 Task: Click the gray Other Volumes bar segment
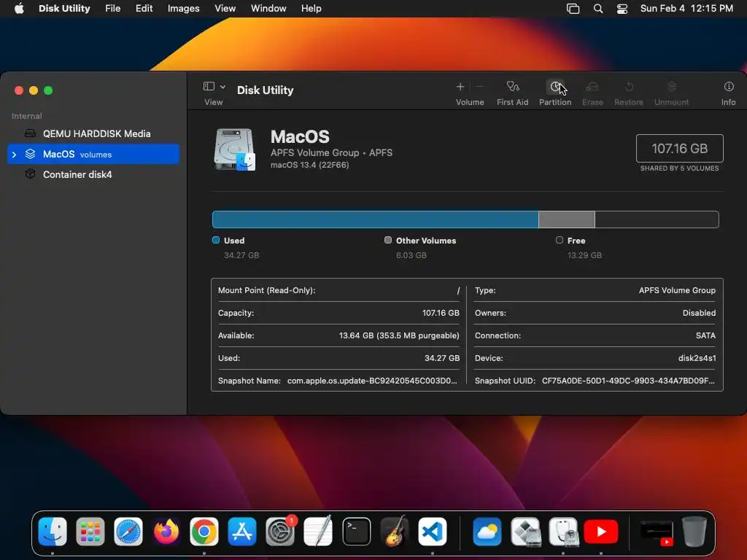pyautogui.click(x=566, y=219)
